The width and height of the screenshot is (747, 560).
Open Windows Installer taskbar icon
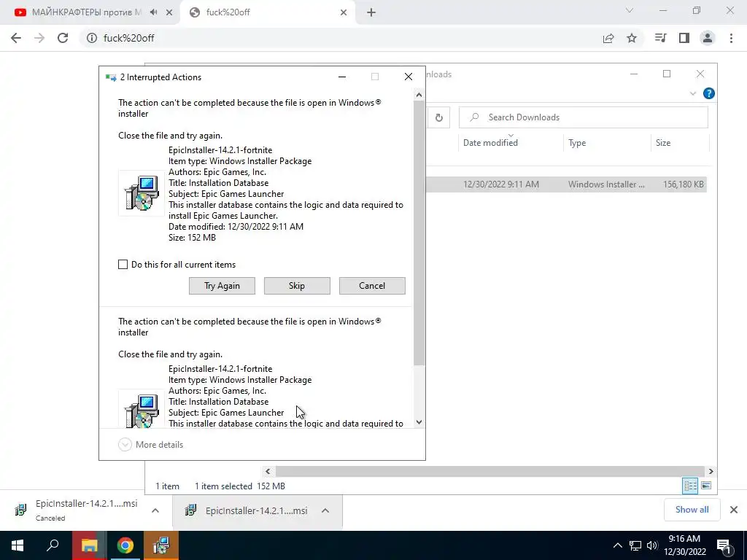click(161, 545)
